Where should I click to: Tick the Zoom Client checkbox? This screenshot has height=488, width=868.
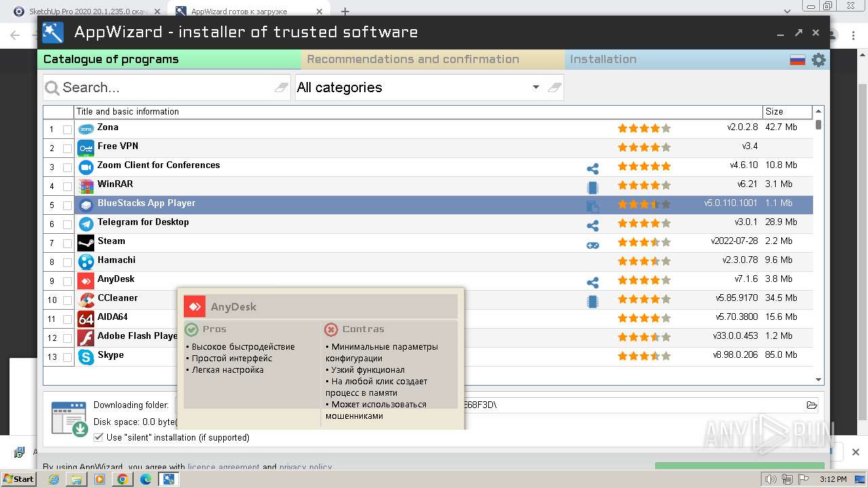pos(67,167)
